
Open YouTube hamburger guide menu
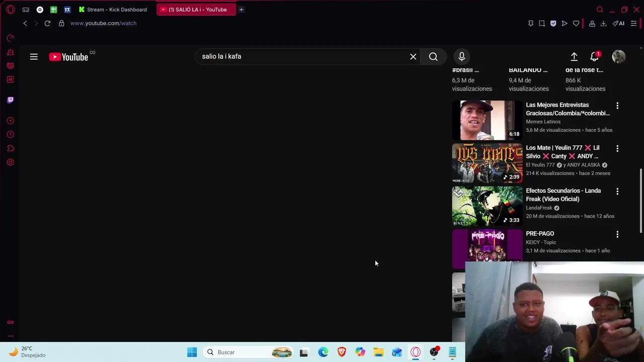(x=34, y=57)
